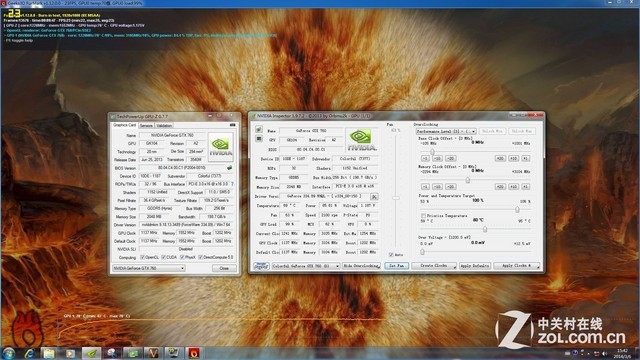Click Power Target slider handle
The height and width of the screenshot is (360, 640).
517,209
